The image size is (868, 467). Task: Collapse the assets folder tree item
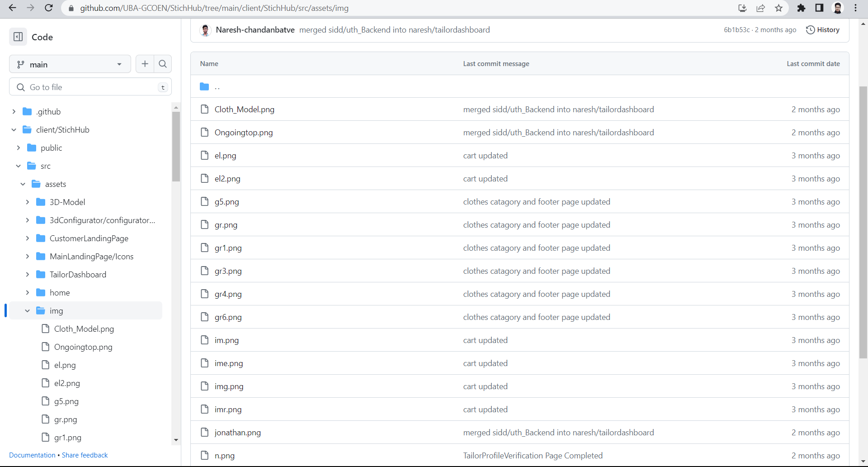click(x=23, y=184)
